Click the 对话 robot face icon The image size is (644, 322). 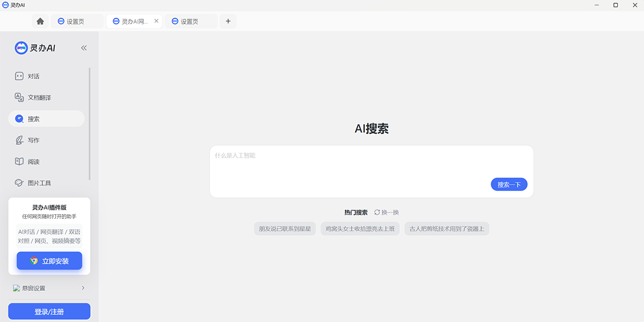pos(19,76)
